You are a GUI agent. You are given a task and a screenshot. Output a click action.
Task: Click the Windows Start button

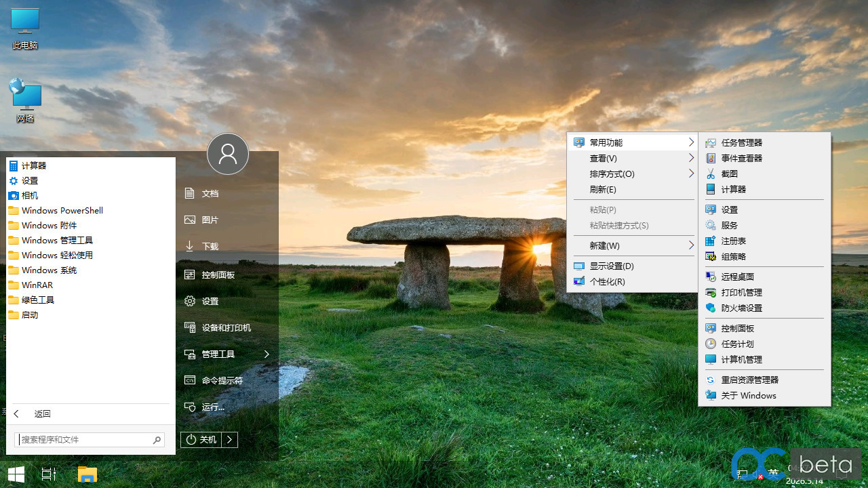[x=16, y=474]
